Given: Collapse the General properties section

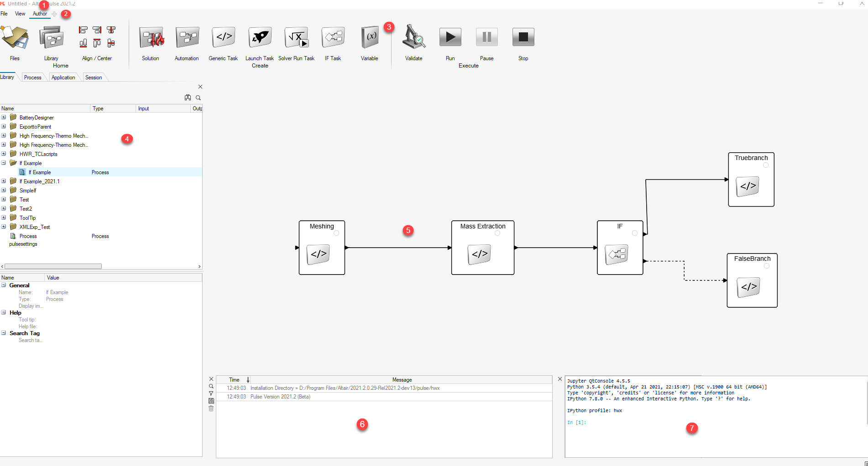Looking at the screenshot, I should tap(5, 285).
